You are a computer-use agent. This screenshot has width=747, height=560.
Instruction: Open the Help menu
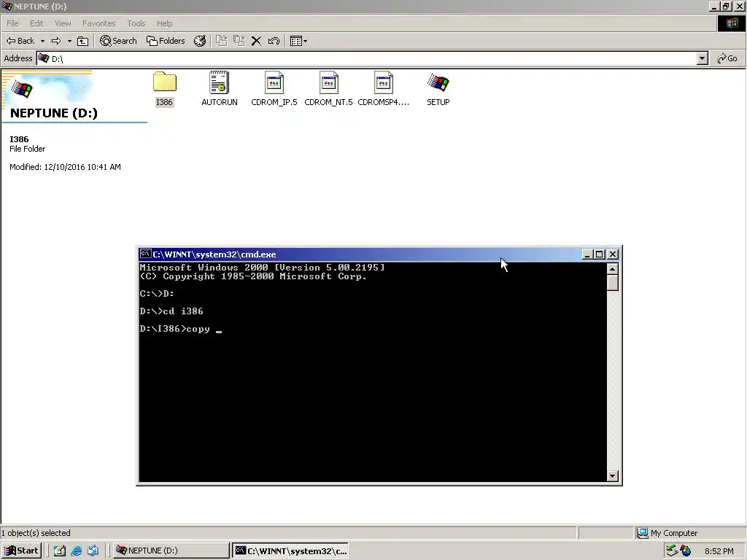(x=164, y=23)
